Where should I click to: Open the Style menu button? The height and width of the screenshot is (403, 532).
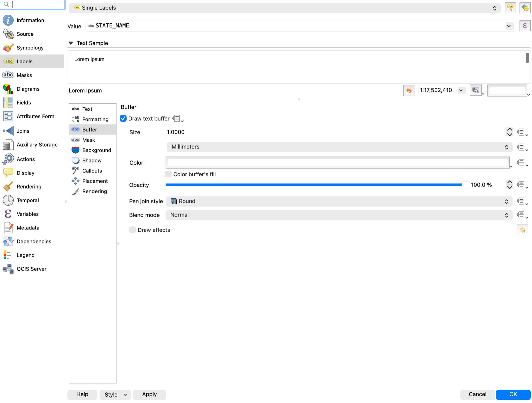[115, 395]
